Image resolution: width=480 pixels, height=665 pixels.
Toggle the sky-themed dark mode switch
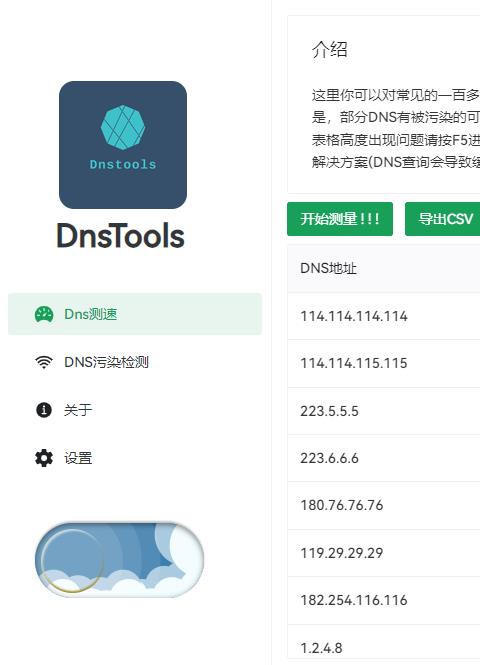tap(120, 559)
